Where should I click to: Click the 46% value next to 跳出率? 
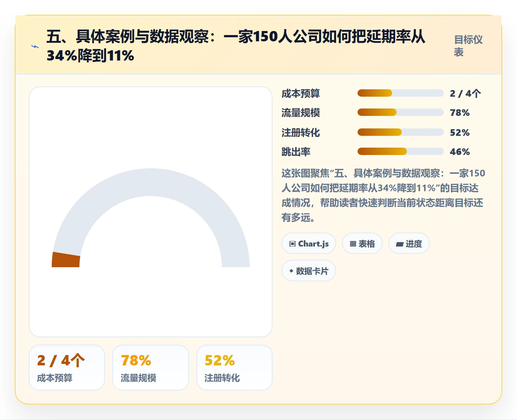pyautogui.click(x=460, y=152)
